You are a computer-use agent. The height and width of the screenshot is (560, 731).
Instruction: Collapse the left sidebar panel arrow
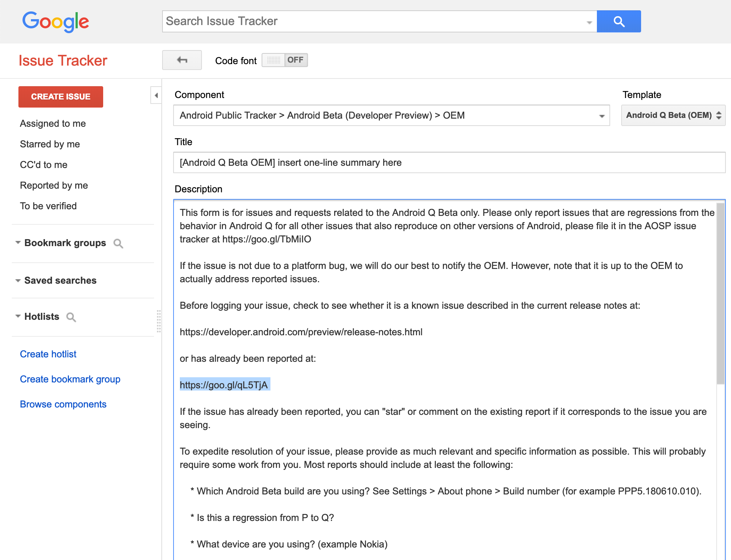click(x=156, y=95)
